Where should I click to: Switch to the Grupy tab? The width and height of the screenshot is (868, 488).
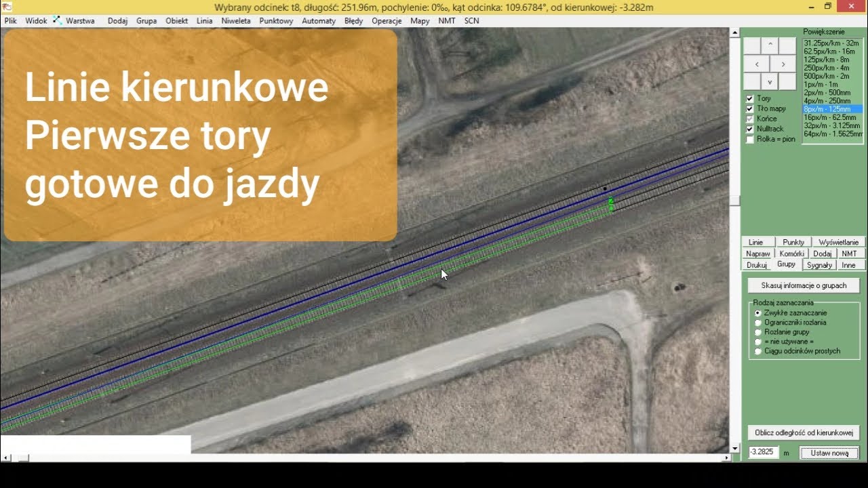pyautogui.click(x=786, y=264)
